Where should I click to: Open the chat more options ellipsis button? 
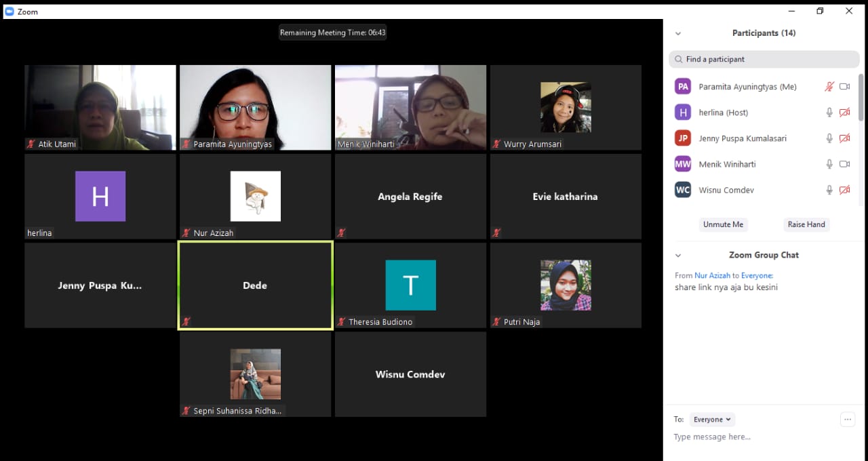pyautogui.click(x=847, y=420)
